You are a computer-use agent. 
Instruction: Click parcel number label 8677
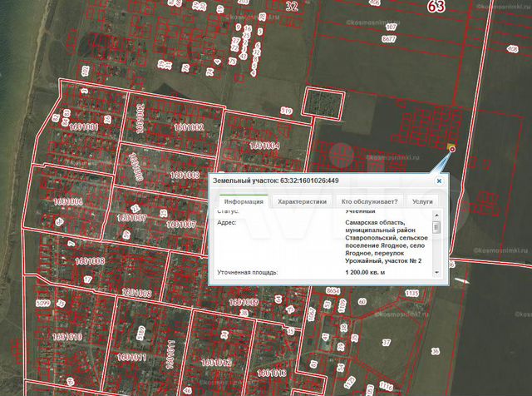[x=389, y=39]
